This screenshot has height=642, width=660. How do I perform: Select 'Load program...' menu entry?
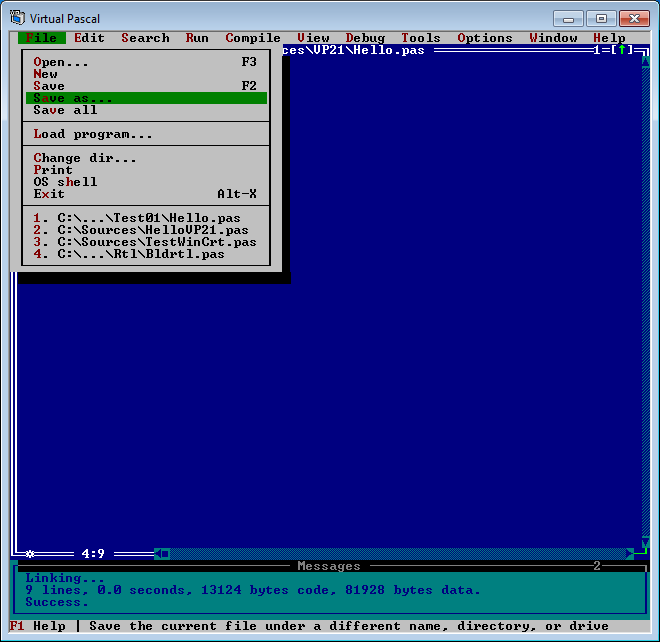tap(93, 134)
